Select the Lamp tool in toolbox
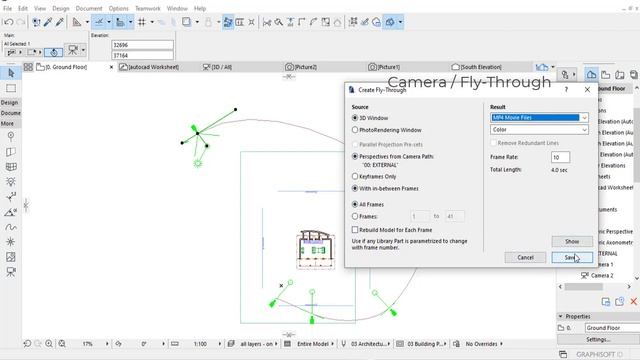Screen dimensions: 640x360 [11, 182]
